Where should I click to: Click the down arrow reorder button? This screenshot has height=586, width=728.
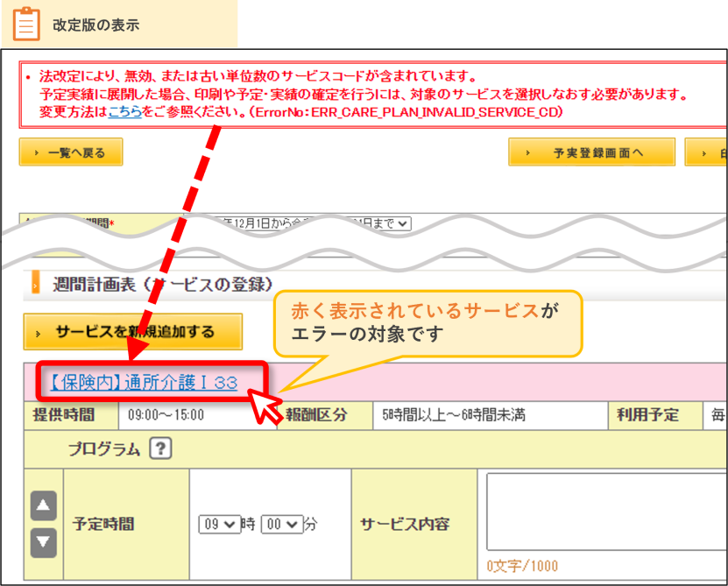44,542
